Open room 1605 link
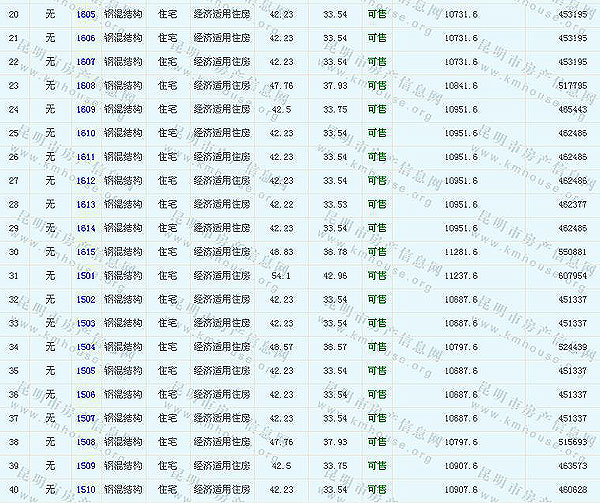This screenshot has width=600, height=503. 86,14
